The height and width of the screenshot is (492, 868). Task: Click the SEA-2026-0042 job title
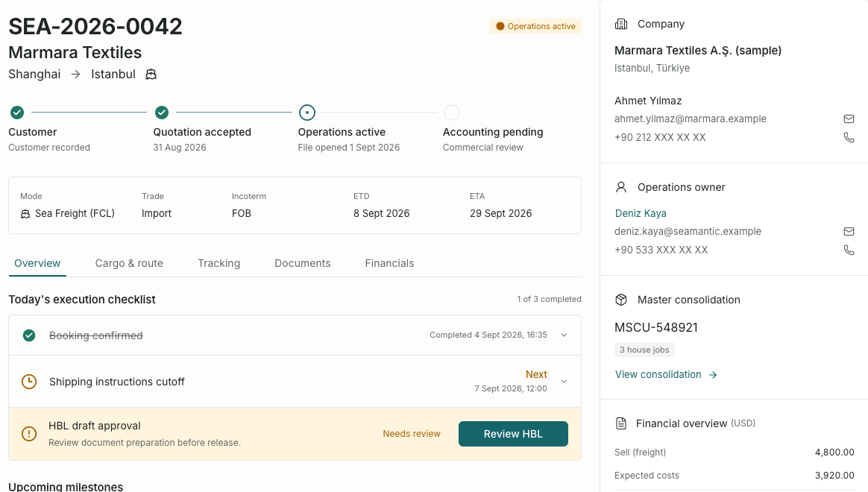95,27
